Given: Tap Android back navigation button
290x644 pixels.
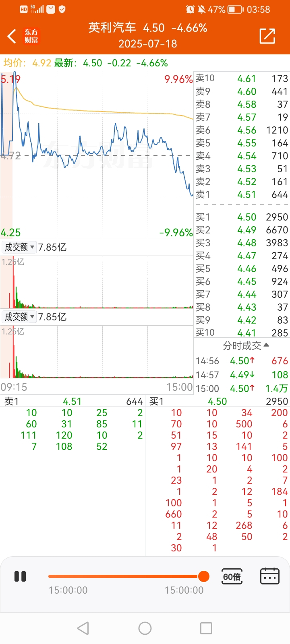Looking at the screenshot, I should pos(83,628).
